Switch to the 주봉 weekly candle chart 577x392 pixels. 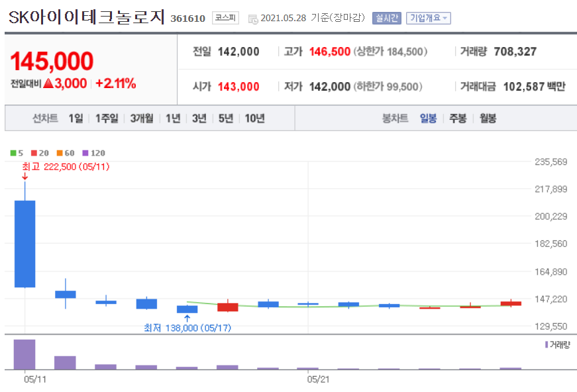[458, 119]
